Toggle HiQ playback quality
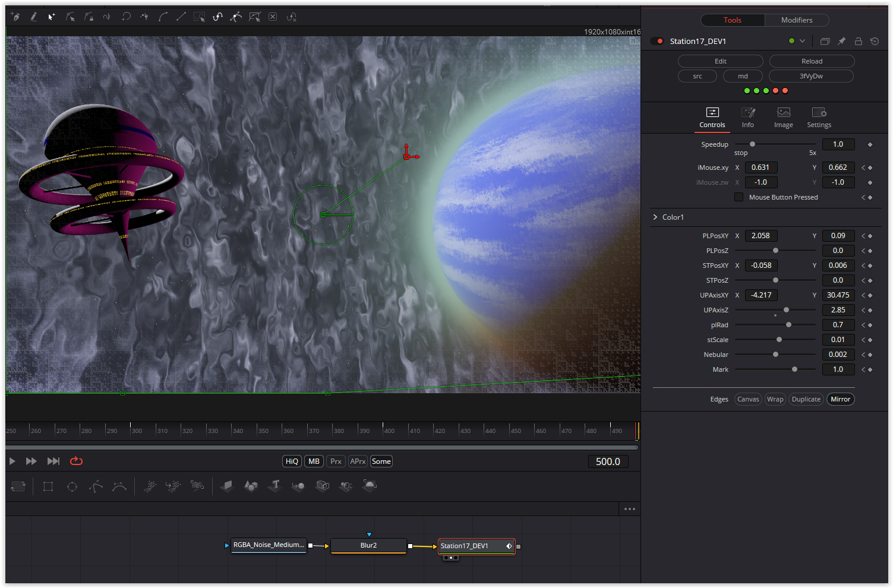Viewport: 893px width, 588px height. (292, 461)
